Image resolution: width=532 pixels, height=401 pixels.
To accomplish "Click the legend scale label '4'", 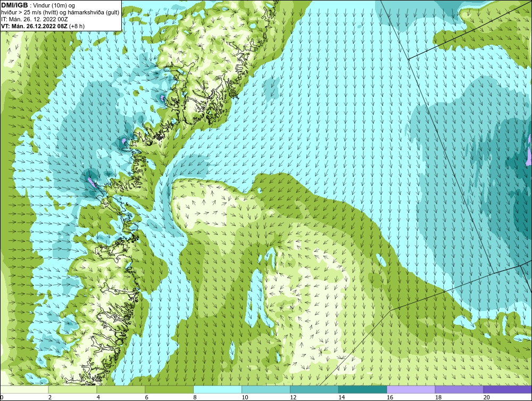I will (98, 397).
